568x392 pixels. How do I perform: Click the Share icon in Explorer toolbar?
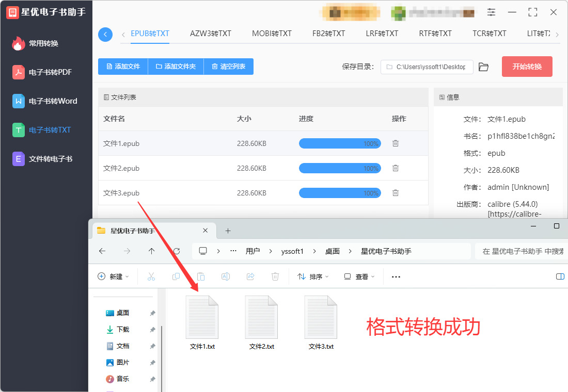click(x=250, y=276)
